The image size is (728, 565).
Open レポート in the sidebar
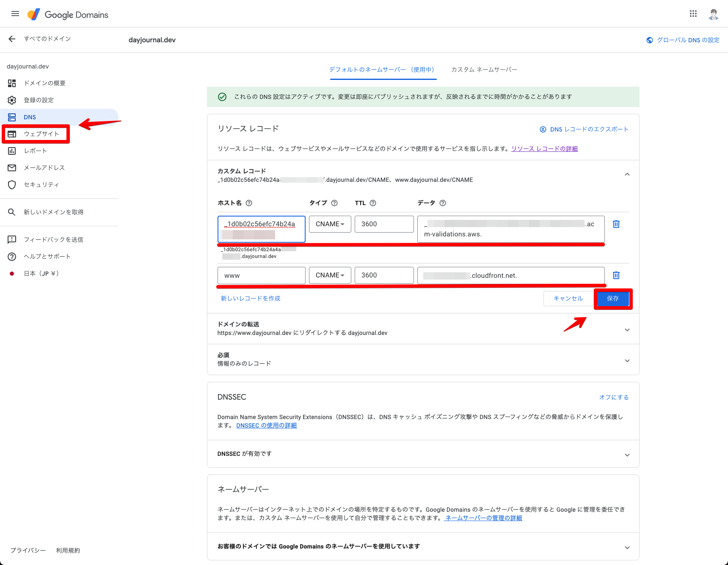coord(59,151)
